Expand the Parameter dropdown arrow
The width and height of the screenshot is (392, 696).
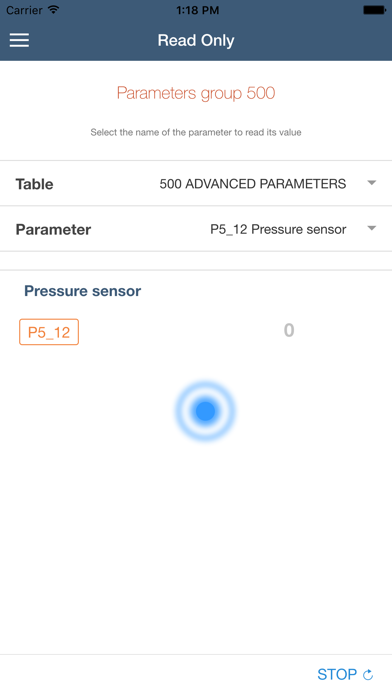[x=372, y=229]
